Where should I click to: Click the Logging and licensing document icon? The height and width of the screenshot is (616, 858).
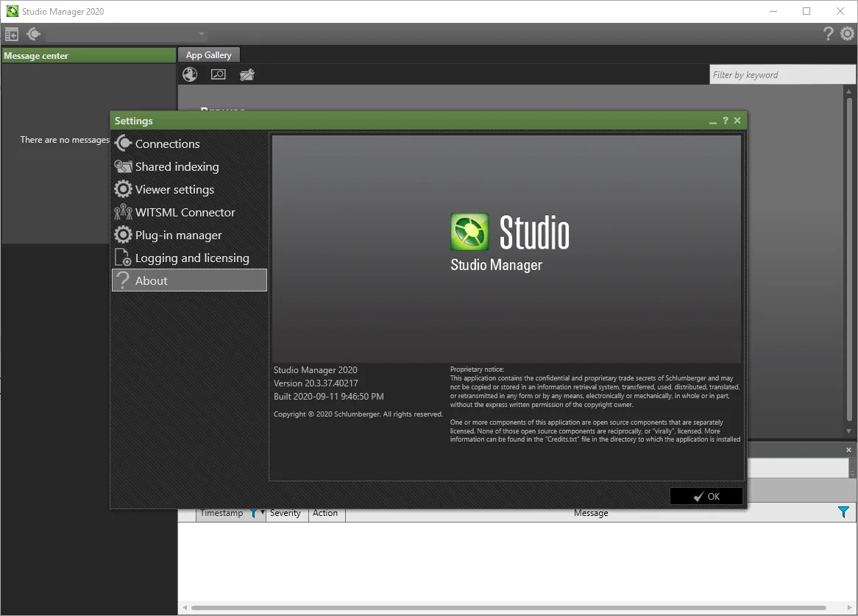tap(123, 257)
